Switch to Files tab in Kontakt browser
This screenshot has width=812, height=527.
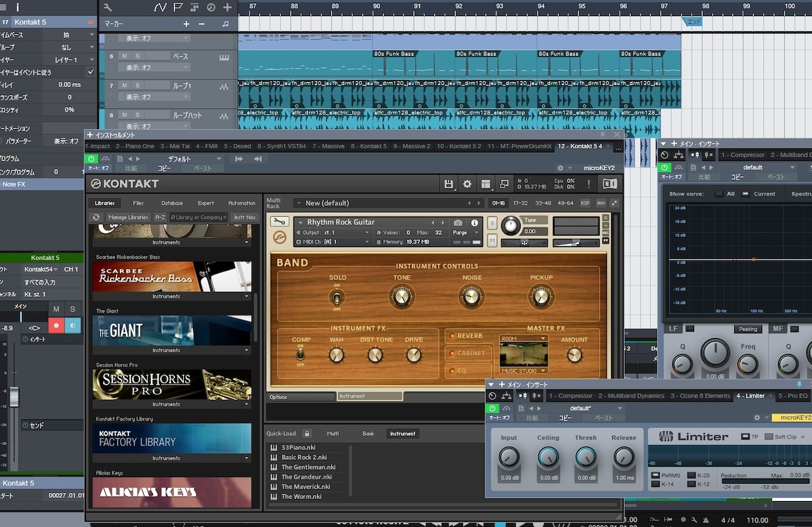(x=138, y=203)
